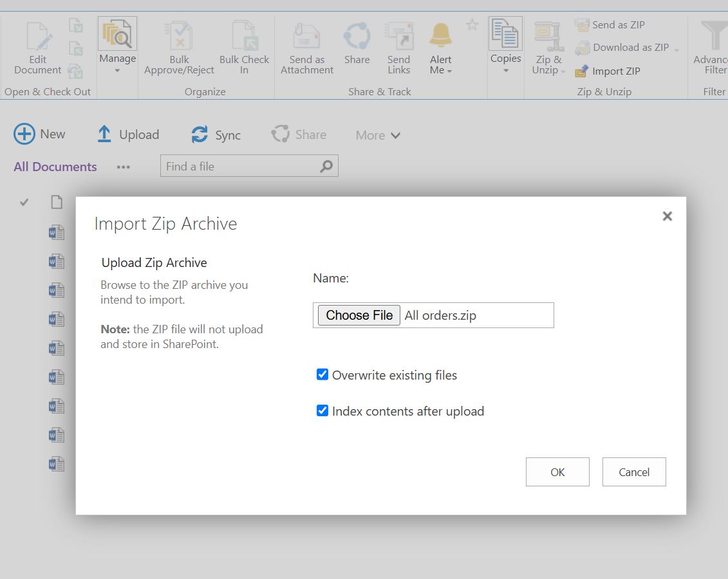Expand the Copies dropdown arrow

pos(506,71)
